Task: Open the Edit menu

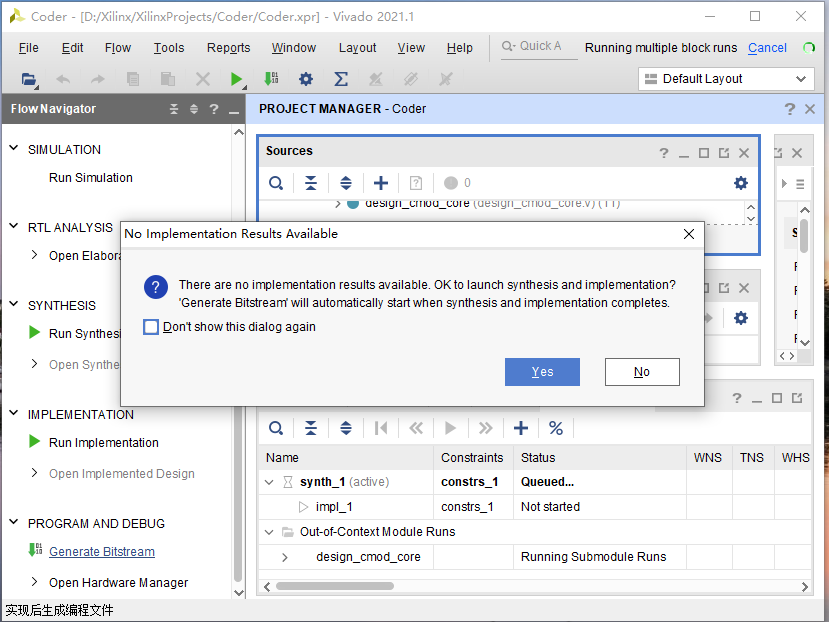Action: (x=72, y=48)
